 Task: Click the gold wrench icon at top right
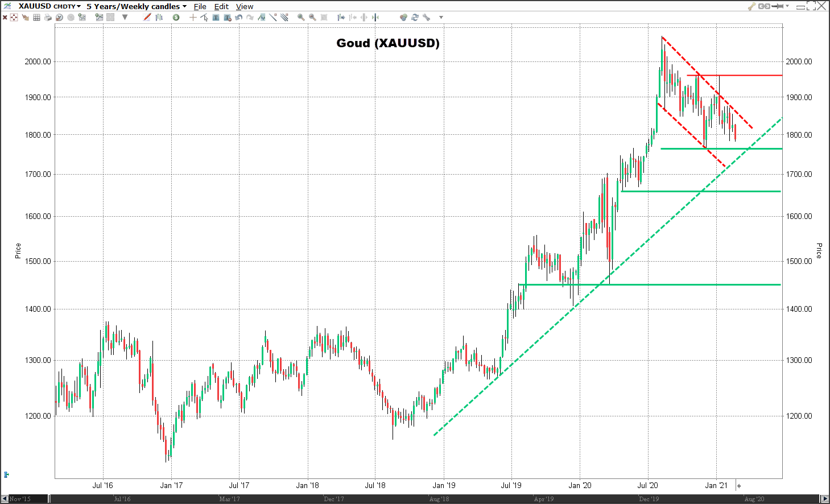pyautogui.click(x=751, y=6)
